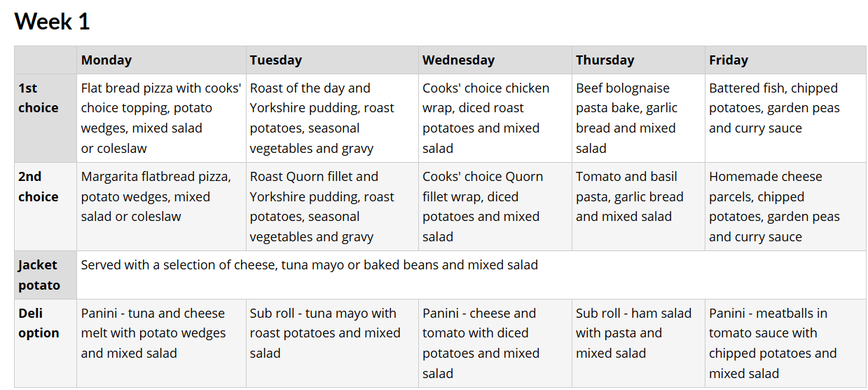The image size is (868, 390).
Task: Select the Tuesday column header
Action: pos(332,60)
